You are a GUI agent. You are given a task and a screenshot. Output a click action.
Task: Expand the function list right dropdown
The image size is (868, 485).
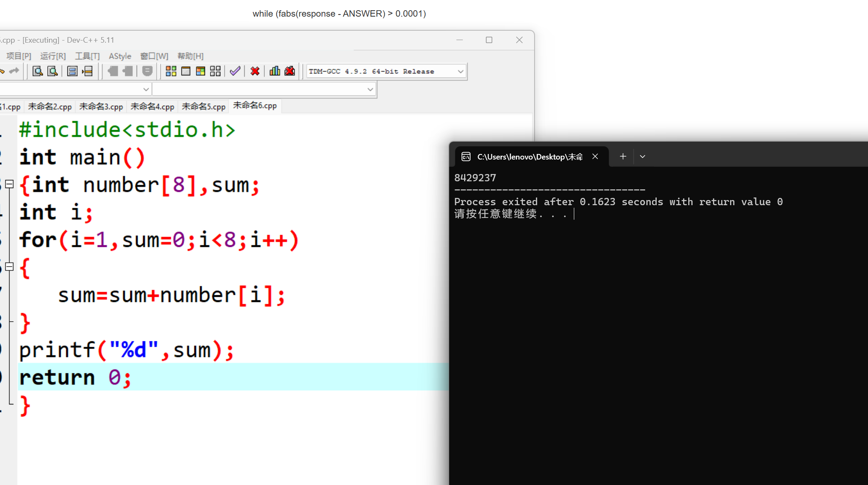370,89
